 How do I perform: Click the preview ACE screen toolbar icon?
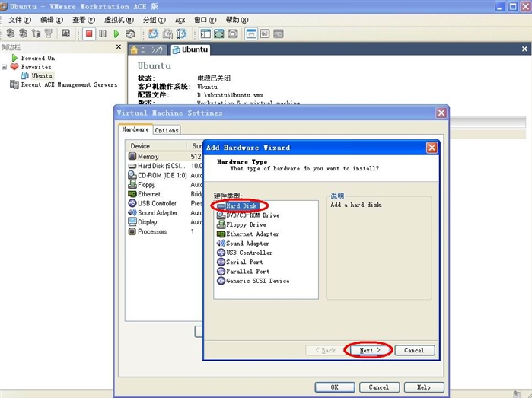coord(65,33)
